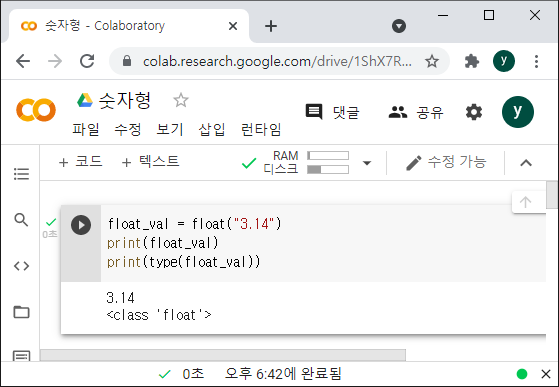Open the 파일 menu
Image resolution: width=559 pixels, height=387 pixels.
tap(86, 129)
